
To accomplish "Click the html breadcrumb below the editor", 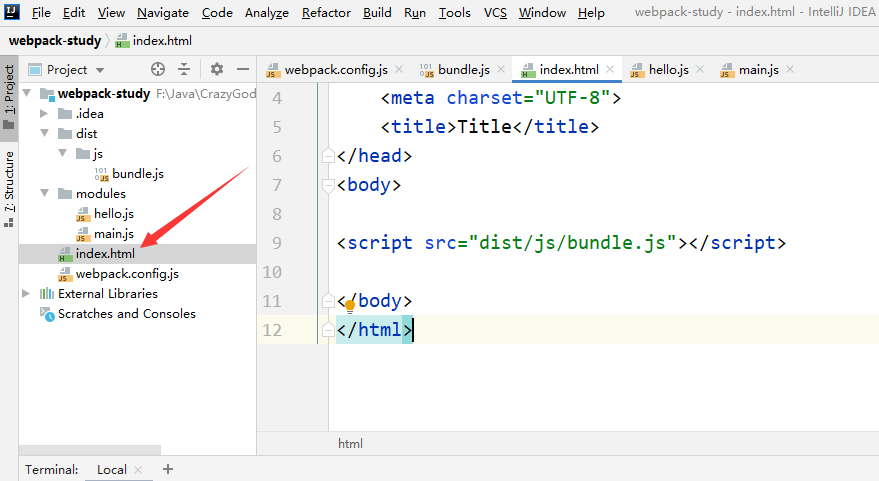I will [350, 443].
